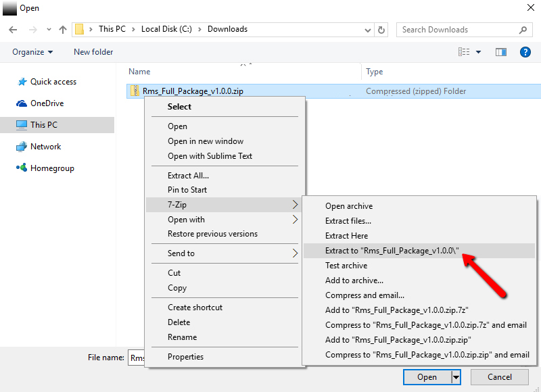Click the Homegroup icon in sidebar

[x=21, y=168]
